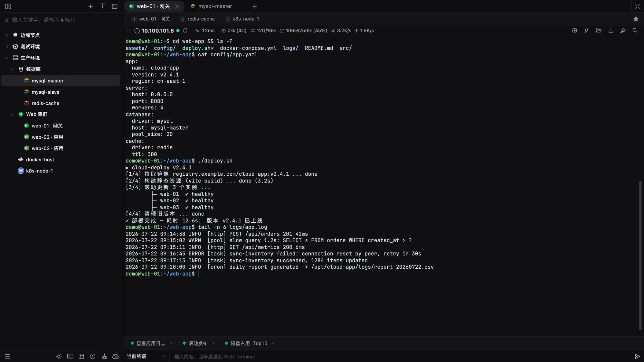644x362 pixels.
Task: Remove the 磁盘占用 Top10 pinned command
Action: [x=273, y=343]
